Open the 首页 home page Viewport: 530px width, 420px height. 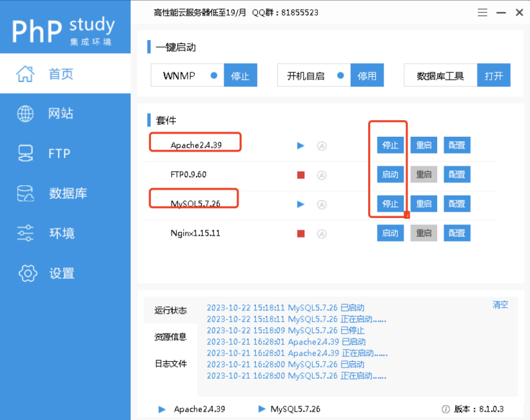[x=65, y=74]
